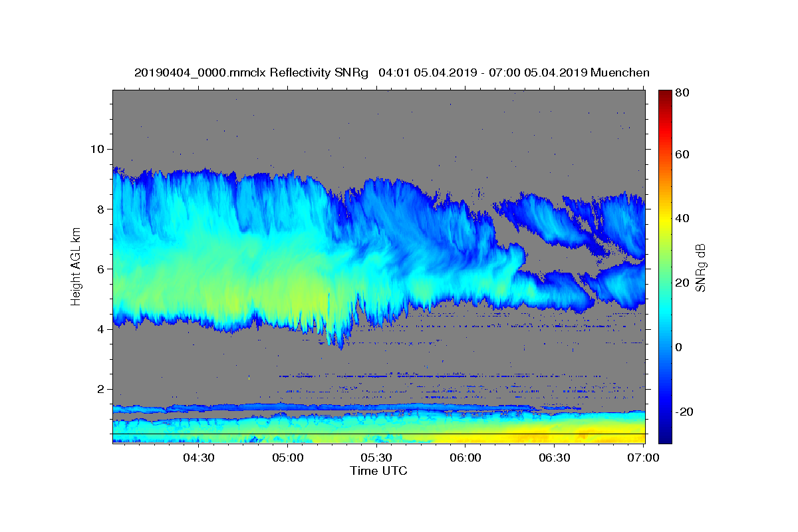Click the 'Time UTC' axis label

point(378,471)
